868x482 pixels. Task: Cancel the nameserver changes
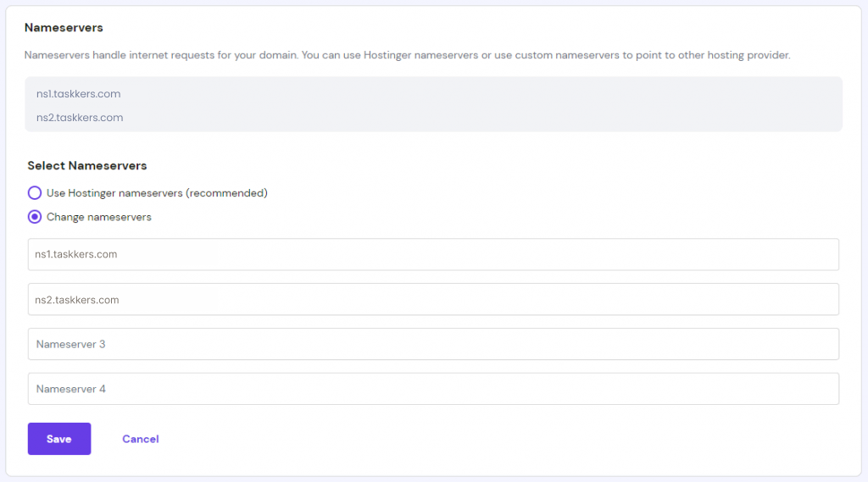pos(141,439)
